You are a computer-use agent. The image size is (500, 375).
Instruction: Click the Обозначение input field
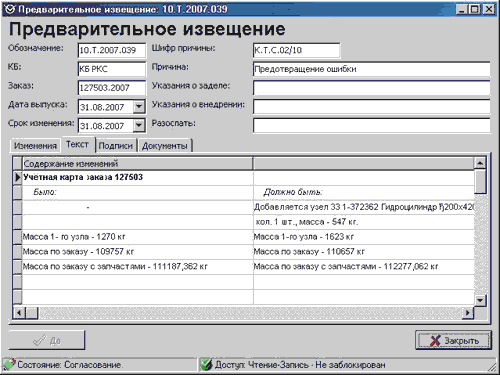tap(112, 50)
